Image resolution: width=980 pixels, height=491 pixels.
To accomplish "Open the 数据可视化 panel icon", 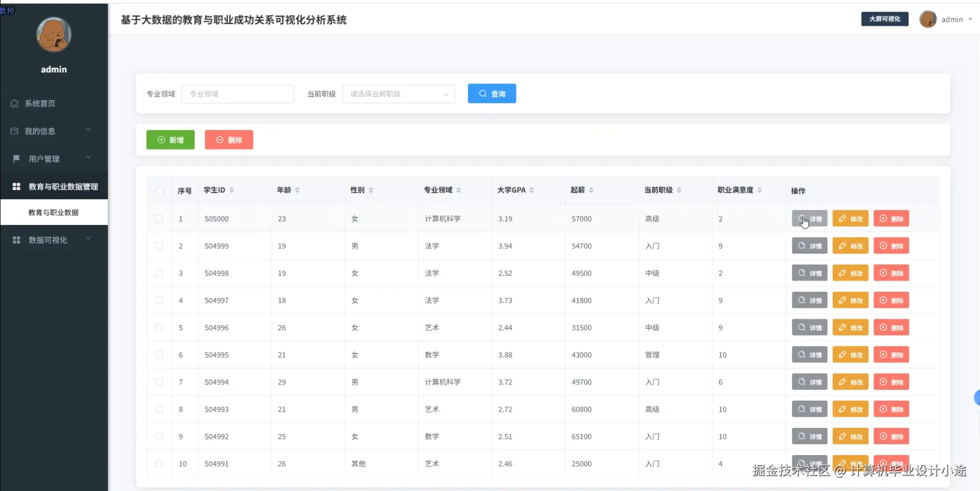I will click(x=16, y=239).
